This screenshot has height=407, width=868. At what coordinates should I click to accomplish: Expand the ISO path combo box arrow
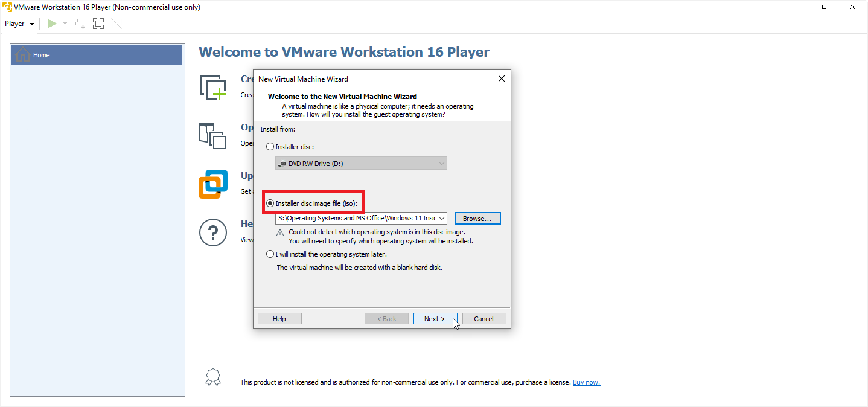coord(442,218)
